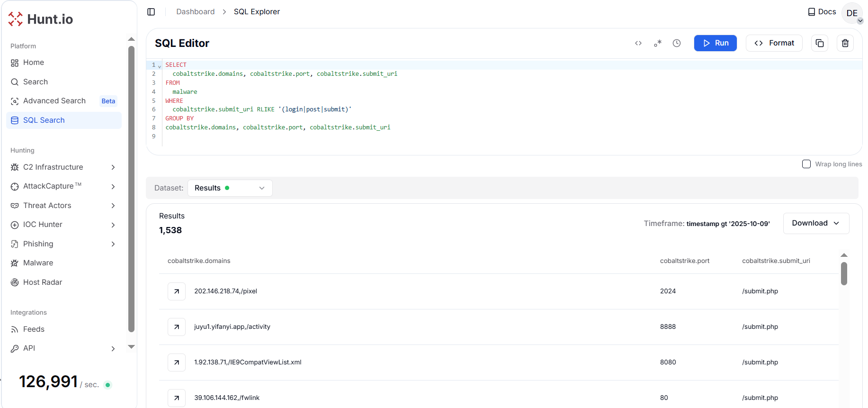Open the 39.106.144.162 row details arrow

pos(177,398)
